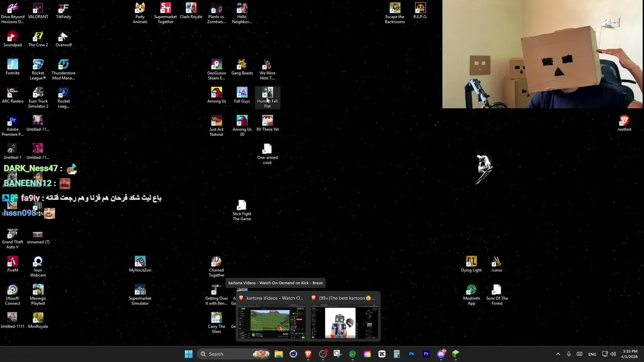Click the Brave browser taskbar icon

tap(308, 354)
